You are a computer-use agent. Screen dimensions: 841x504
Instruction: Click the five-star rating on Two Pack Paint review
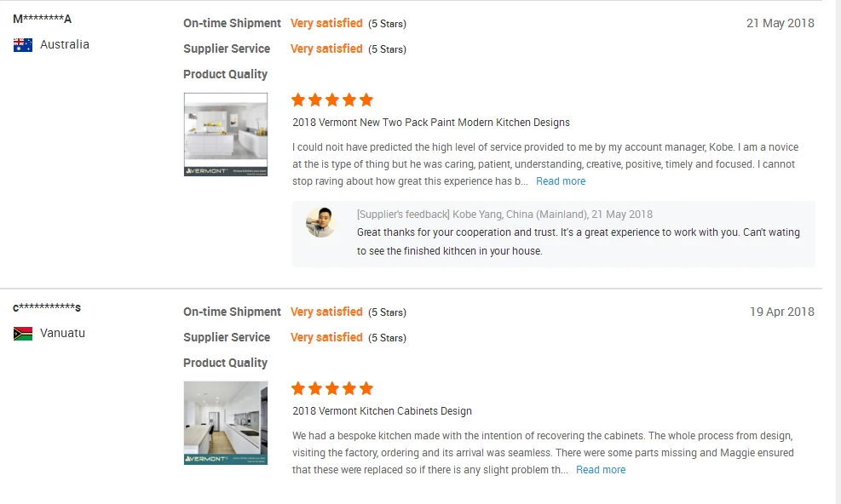click(x=332, y=100)
